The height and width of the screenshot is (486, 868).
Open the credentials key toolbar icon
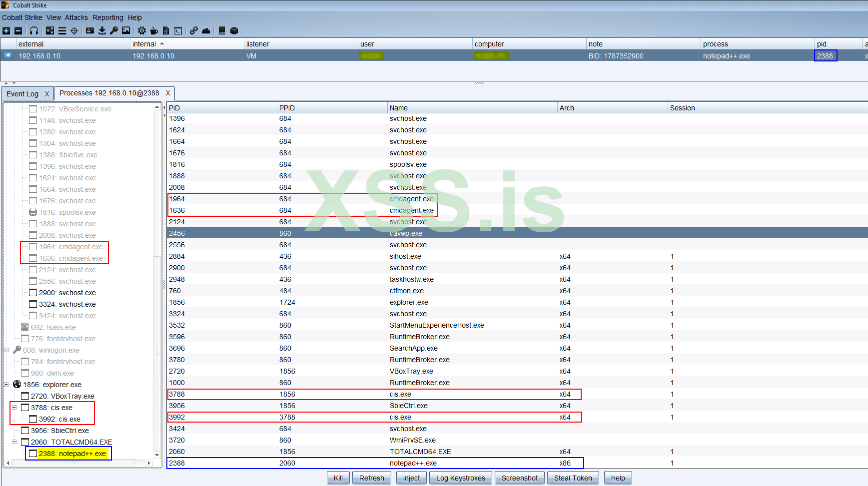(114, 31)
